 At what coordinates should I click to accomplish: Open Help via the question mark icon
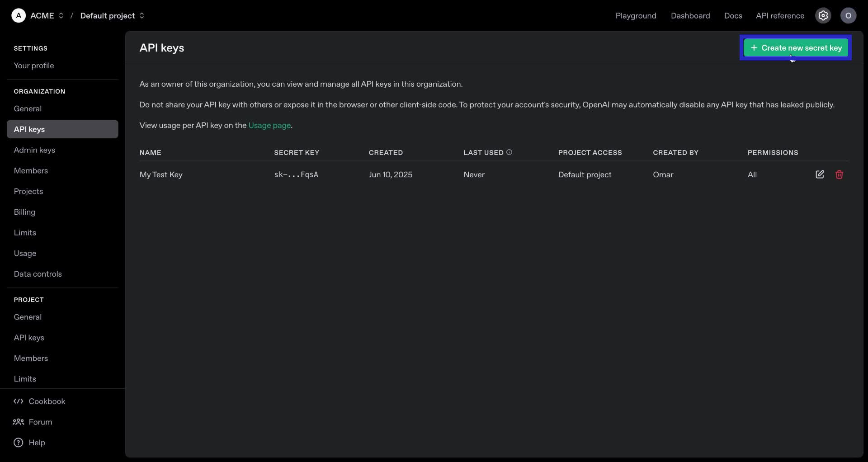pyautogui.click(x=18, y=443)
